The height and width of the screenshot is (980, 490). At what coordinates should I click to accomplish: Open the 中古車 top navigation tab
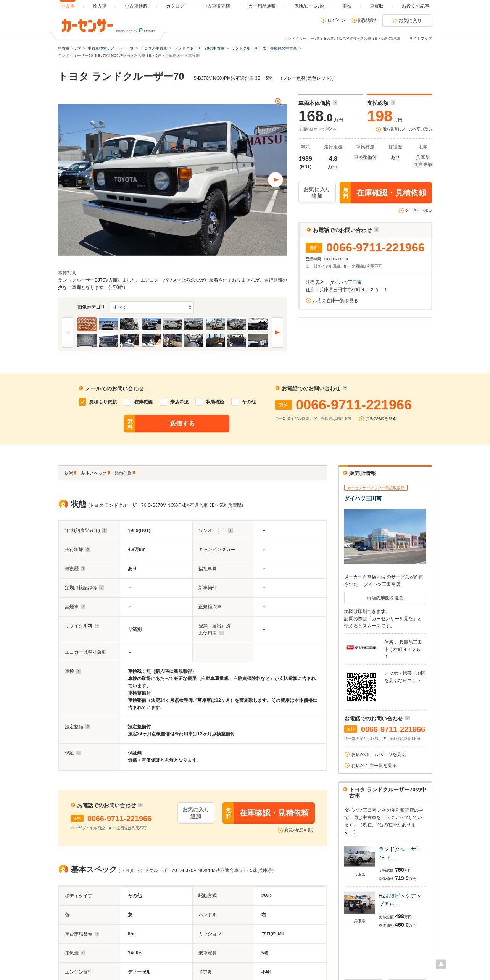[x=68, y=6]
